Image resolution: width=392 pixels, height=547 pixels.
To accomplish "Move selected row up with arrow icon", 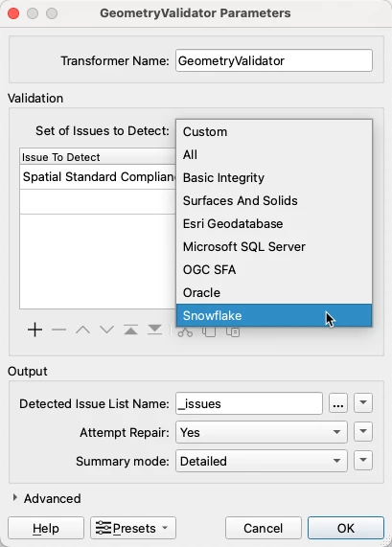I will 82,330.
